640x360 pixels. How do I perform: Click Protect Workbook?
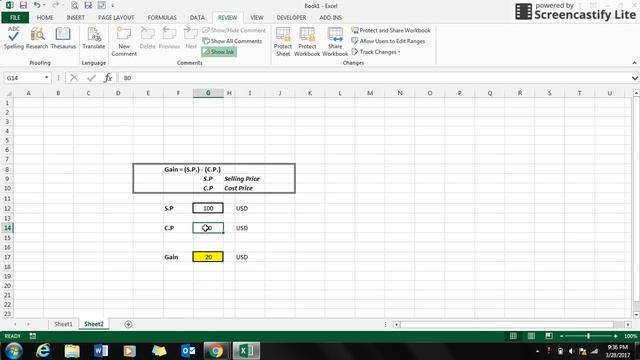[x=307, y=41]
